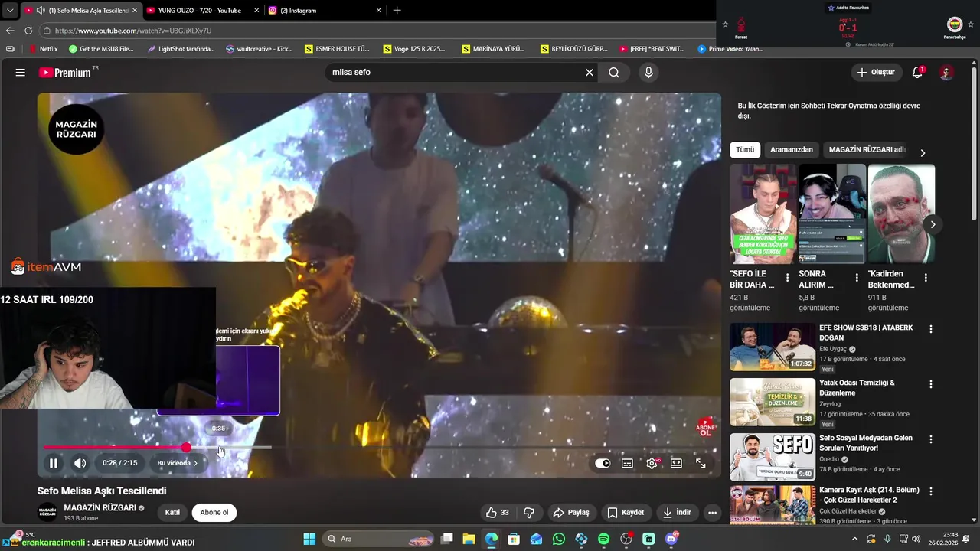Enter fullscreen mode in the player

click(701, 463)
